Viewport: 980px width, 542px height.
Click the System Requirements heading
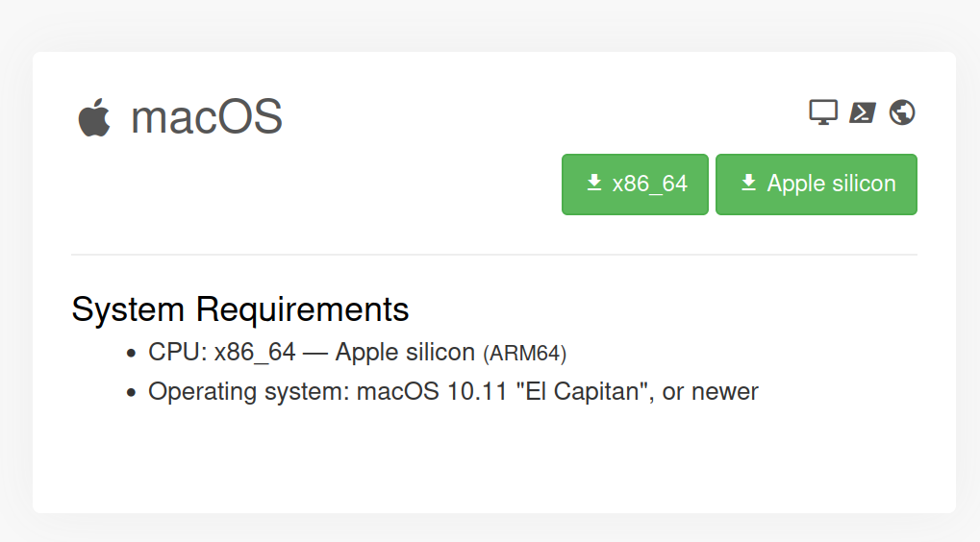240,309
